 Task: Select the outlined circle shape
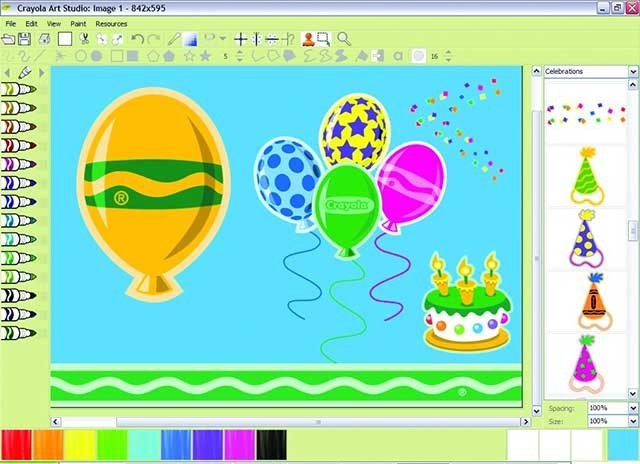(x=81, y=56)
